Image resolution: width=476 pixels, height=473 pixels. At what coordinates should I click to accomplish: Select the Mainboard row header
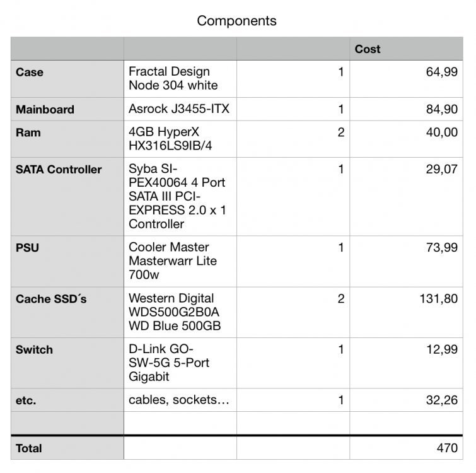67,109
